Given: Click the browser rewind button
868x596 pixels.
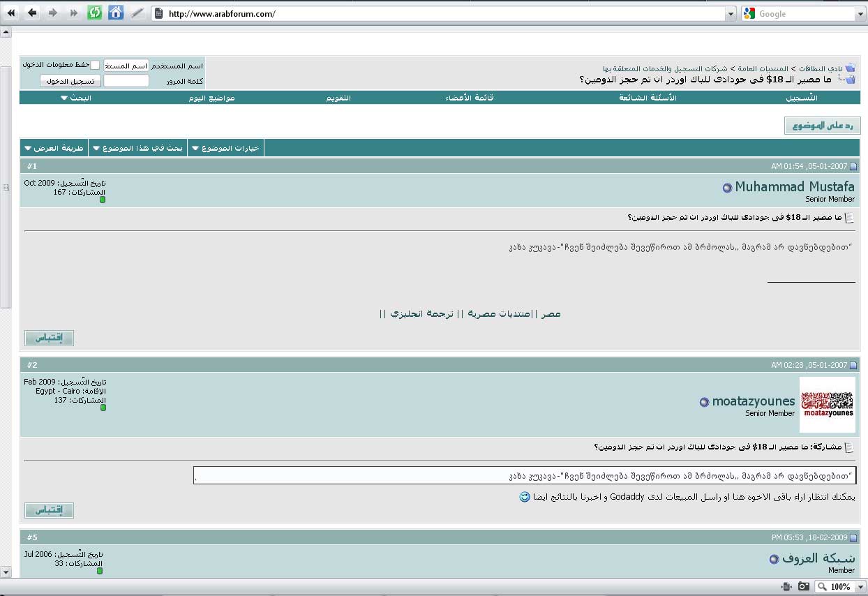Looking at the screenshot, I should 10,13.
